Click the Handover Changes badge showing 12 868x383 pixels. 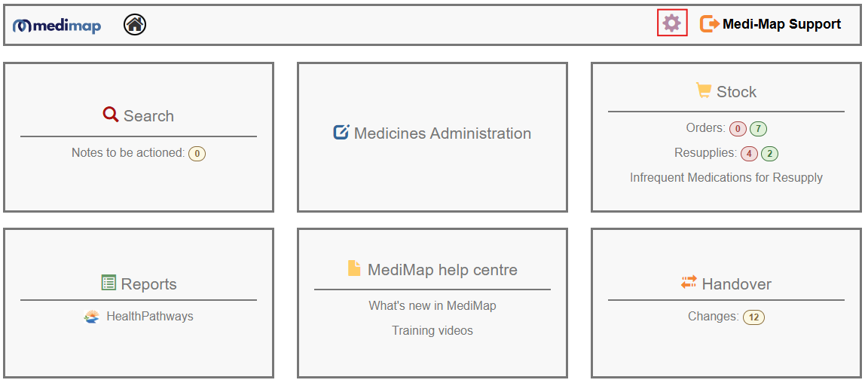pyautogui.click(x=753, y=317)
